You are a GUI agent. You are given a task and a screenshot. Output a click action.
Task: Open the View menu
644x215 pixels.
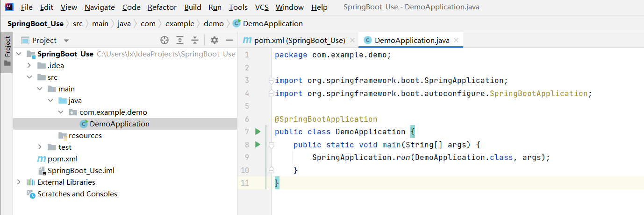[x=69, y=7]
